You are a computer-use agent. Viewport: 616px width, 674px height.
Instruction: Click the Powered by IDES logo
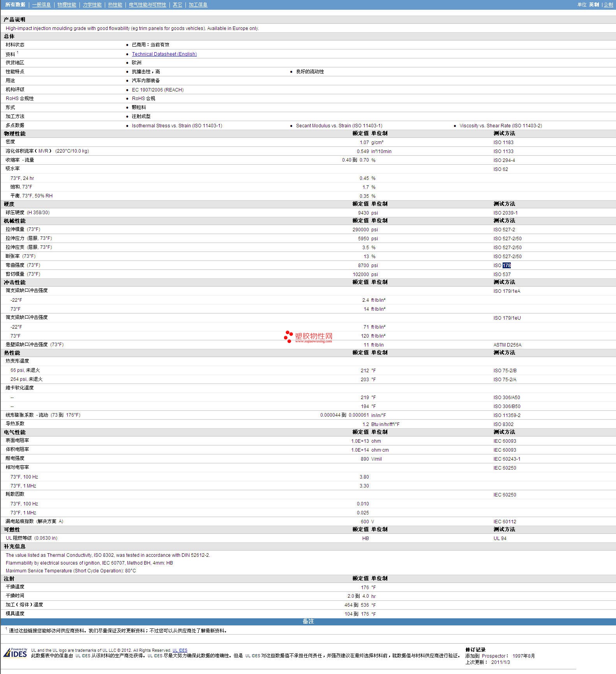(x=15, y=653)
